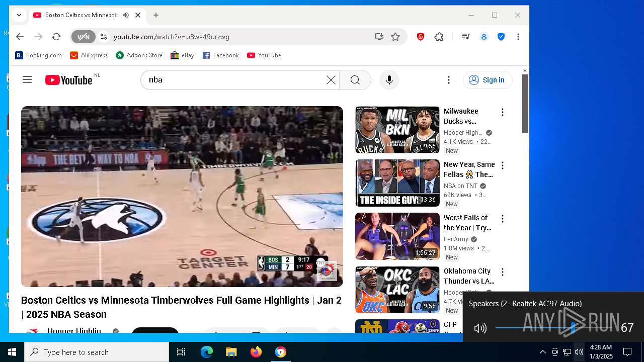
Task: Mute speakers via volume flyout speaker icon
Action: [480, 328]
